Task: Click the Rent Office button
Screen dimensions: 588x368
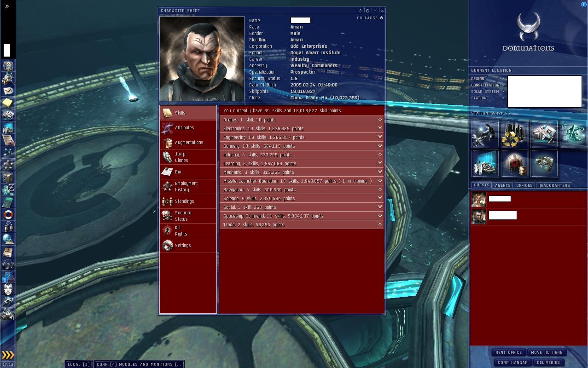Action: (x=509, y=352)
